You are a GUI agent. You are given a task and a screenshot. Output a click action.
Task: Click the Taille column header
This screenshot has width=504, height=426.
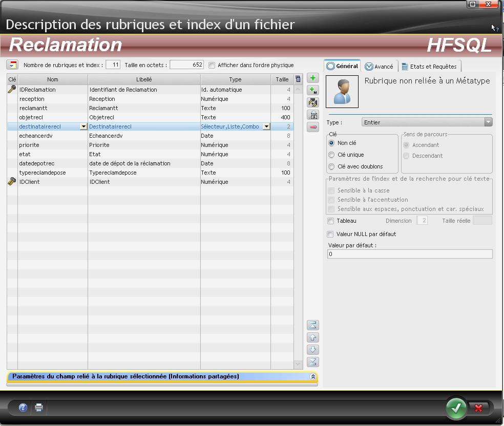pos(282,79)
